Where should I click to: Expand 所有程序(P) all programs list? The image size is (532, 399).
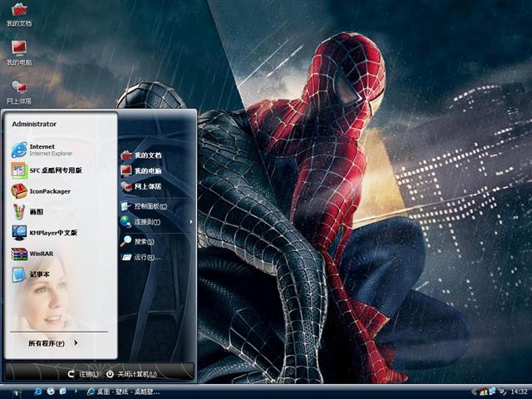tap(53, 343)
